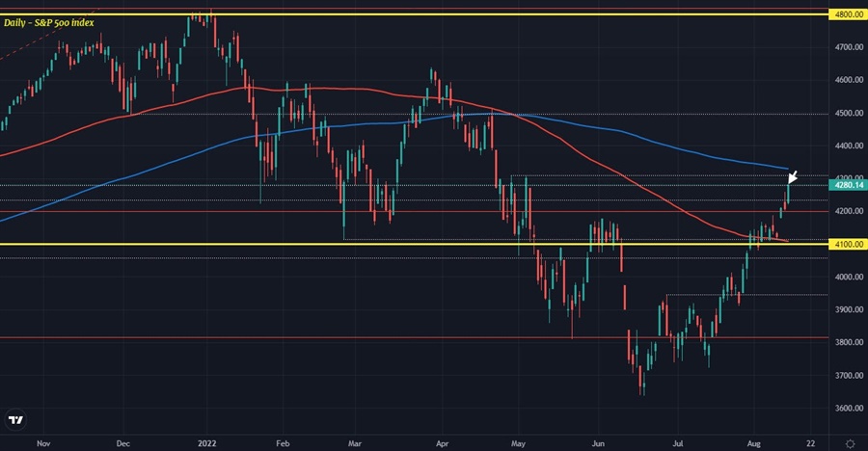Viewport: 868px width, 451px height.
Task: Click the 4000.00 price axis label
Action: 849,277
